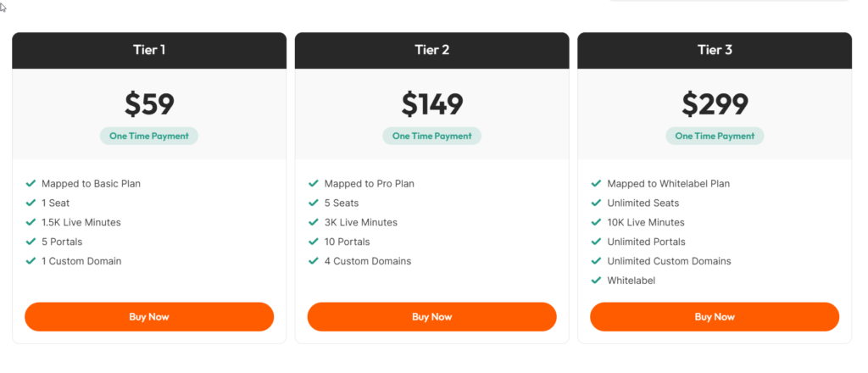Click checkmark next to 3K Live Minutes

pyautogui.click(x=314, y=222)
